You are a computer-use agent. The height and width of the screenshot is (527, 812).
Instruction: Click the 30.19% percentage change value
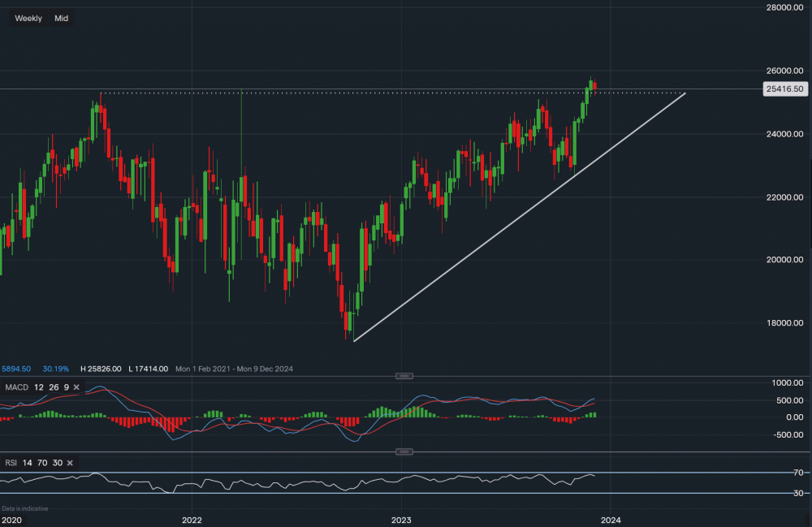coord(56,369)
